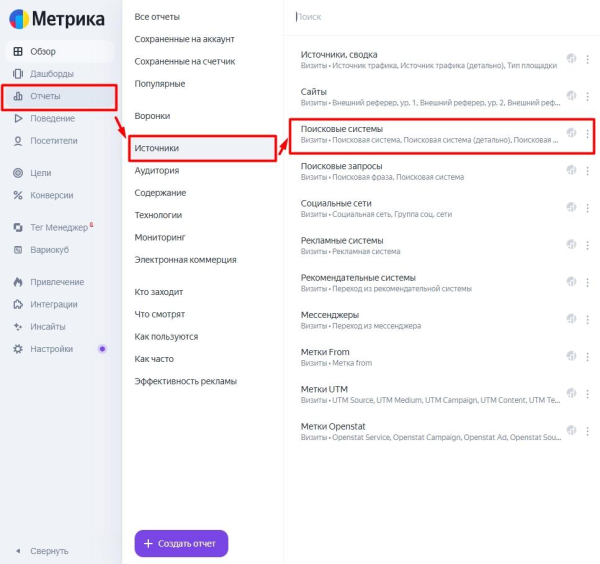Select the Источники report category
This screenshot has width=600, height=564.
[157, 148]
